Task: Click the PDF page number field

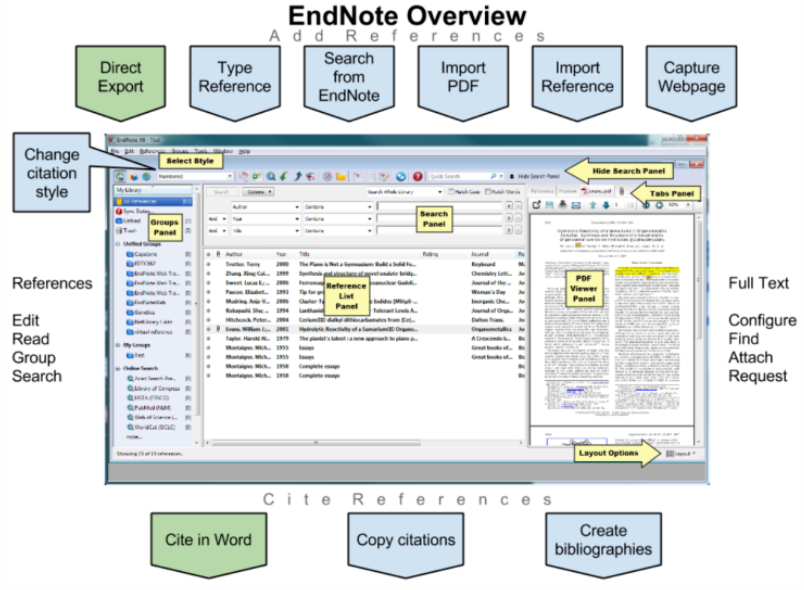Action: pyautogui.click(x=617, y=205)
